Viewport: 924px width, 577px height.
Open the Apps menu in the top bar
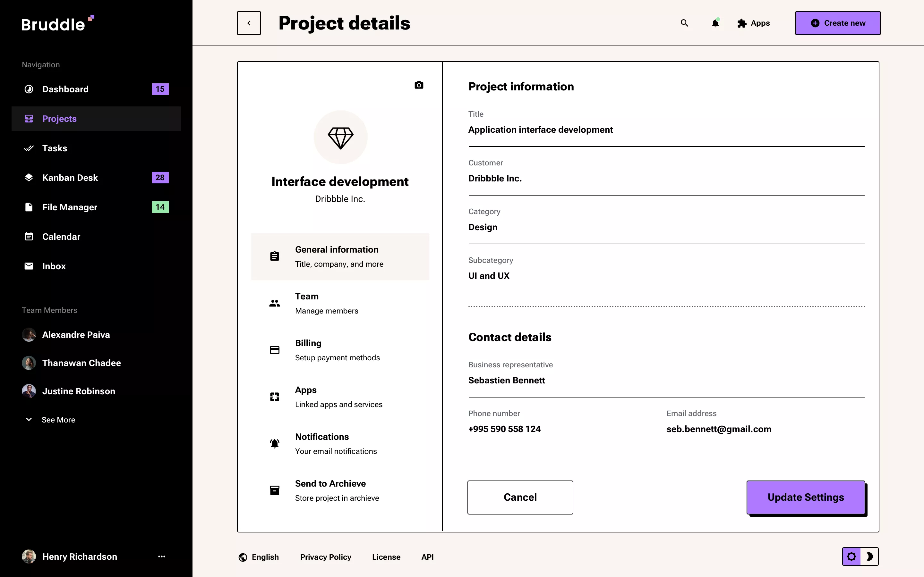click(x=753, y=23)
